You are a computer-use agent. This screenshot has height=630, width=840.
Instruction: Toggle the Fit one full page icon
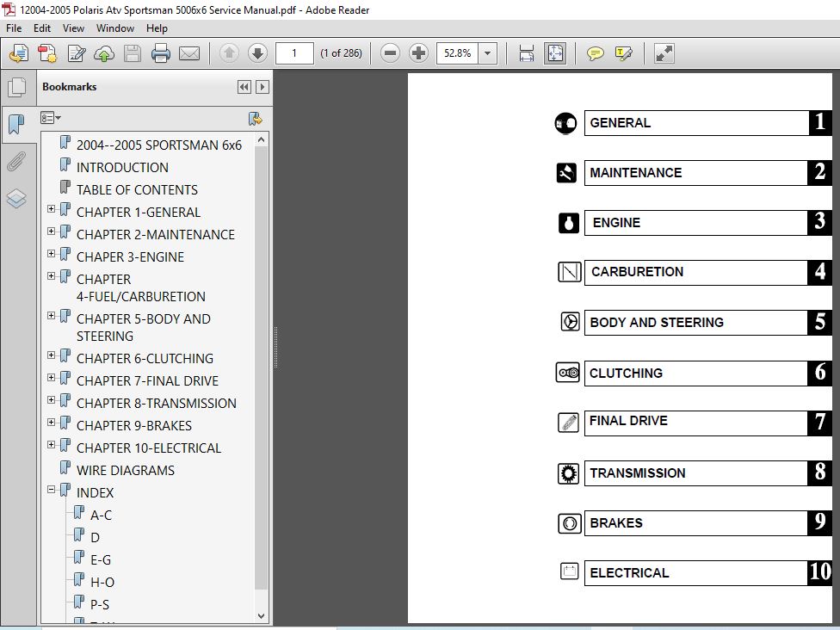555,53
